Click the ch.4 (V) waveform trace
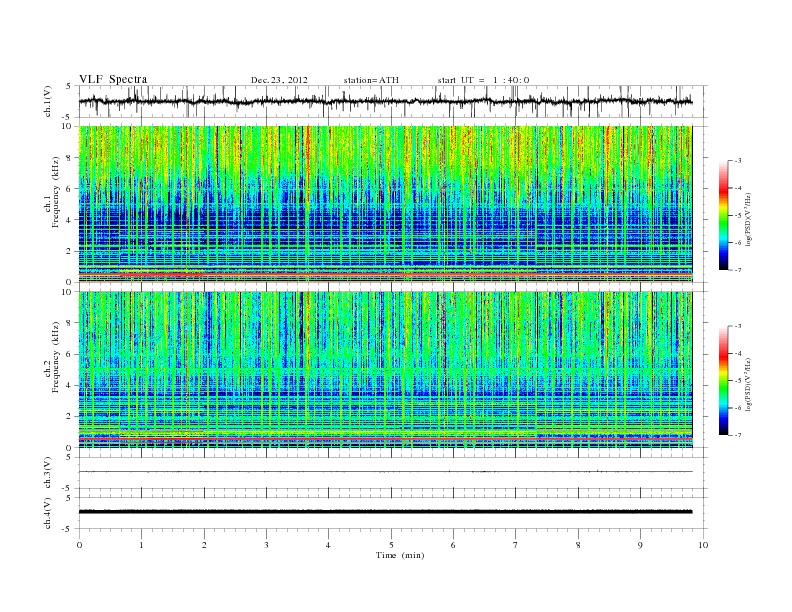This screenshot has height=612, width=792. tap(385, 512)
